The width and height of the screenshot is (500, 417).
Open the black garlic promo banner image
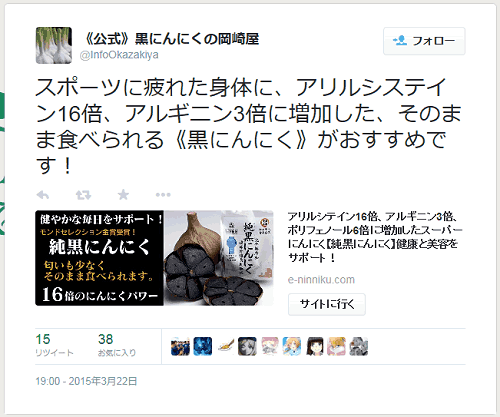(154, 258)
